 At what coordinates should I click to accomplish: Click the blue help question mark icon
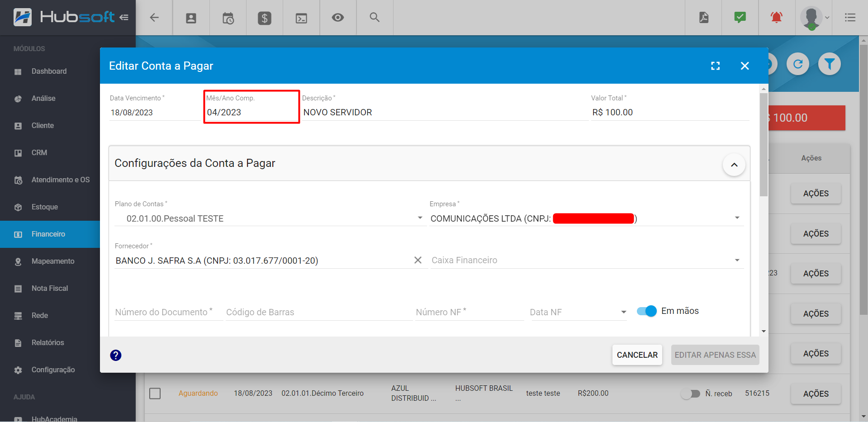pos(116,356)
